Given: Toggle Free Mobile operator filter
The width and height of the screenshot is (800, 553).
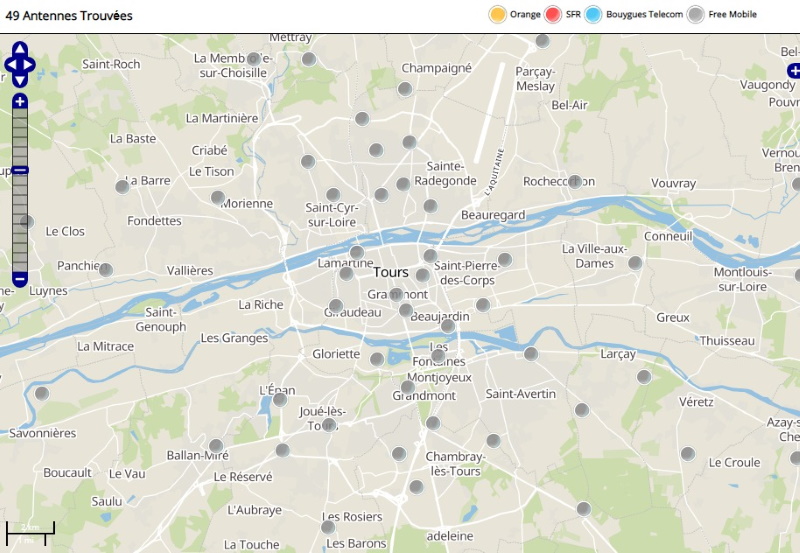Looking at the screenshot, I should 696,15.
